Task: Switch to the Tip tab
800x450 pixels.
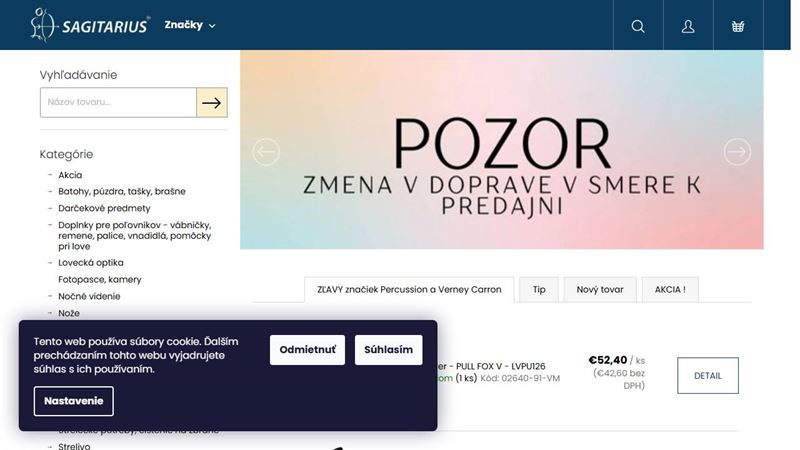Action: pos(539,289)
